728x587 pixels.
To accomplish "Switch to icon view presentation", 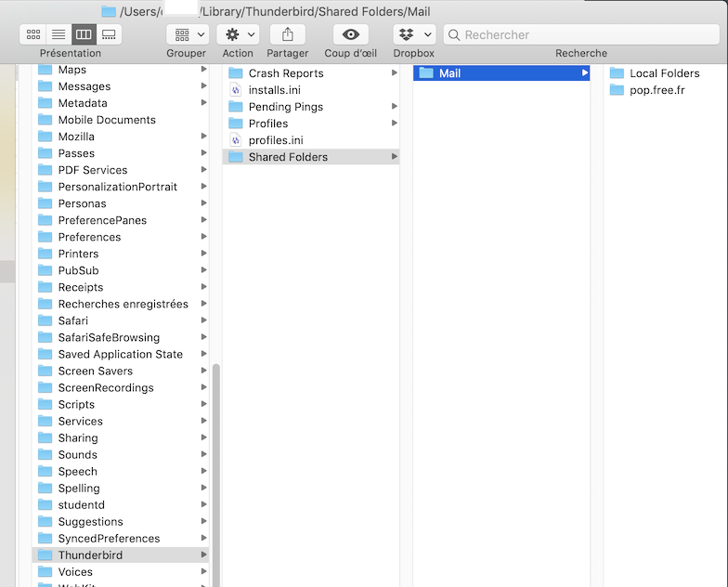I will pyautogui.click(x=33, y=34).
